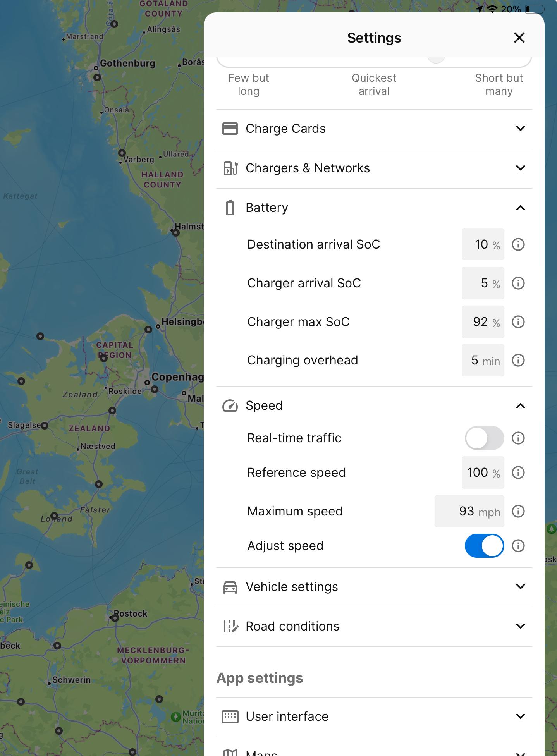Close the Settings panel with X
Image resolution: width=557 pixels, height=756 pixels.
click(x=519, y=38)
